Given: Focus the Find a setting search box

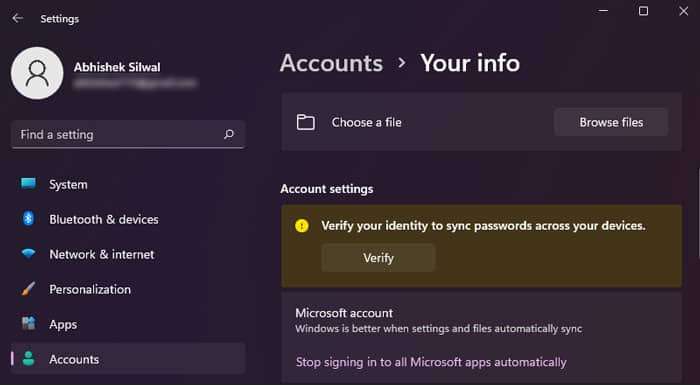Looking at the screenshot, I should 128,134.
